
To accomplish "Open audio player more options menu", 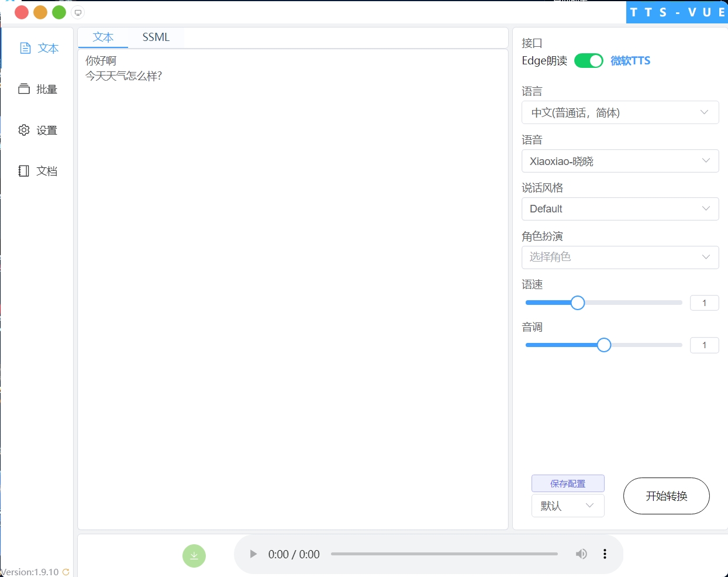I will click(605, 554).
